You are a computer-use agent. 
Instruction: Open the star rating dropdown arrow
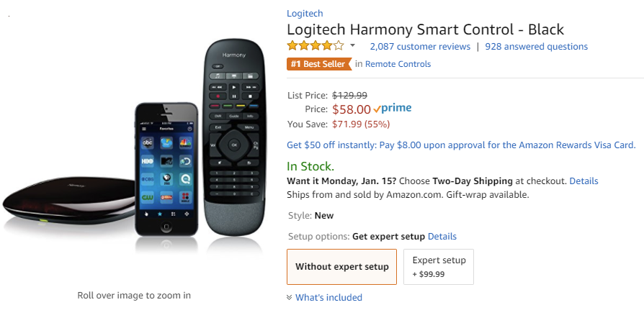pos(353,46)
